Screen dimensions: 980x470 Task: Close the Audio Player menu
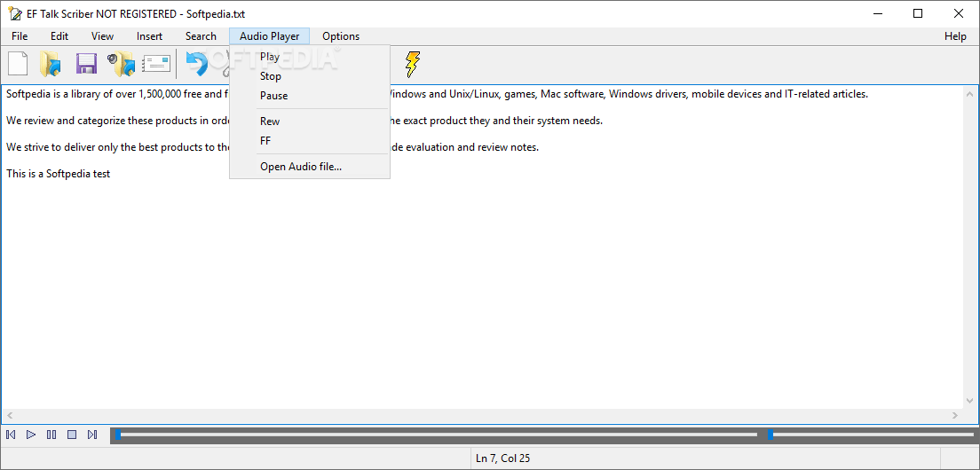pyautogui.click(x=269, y=36)
